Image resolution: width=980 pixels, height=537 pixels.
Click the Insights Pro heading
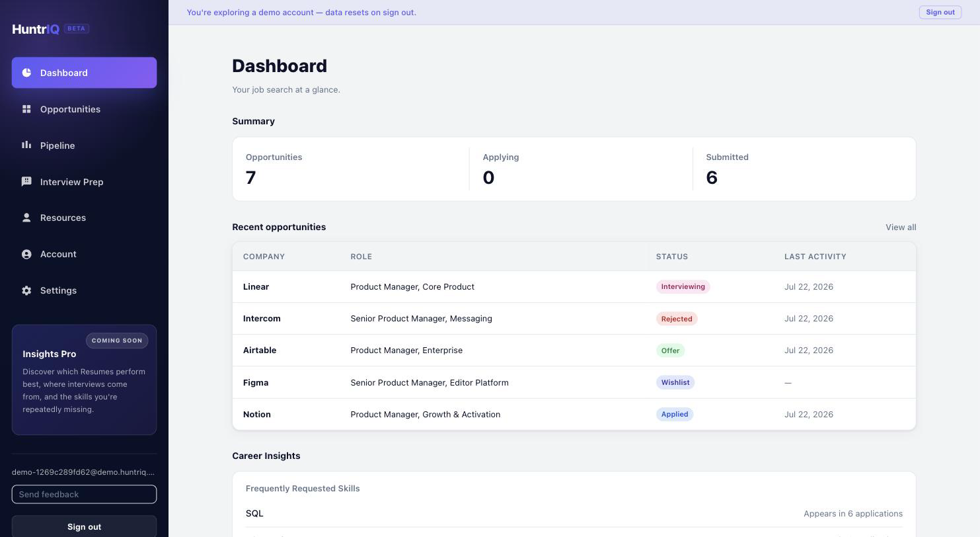click(x=50, y=354)
